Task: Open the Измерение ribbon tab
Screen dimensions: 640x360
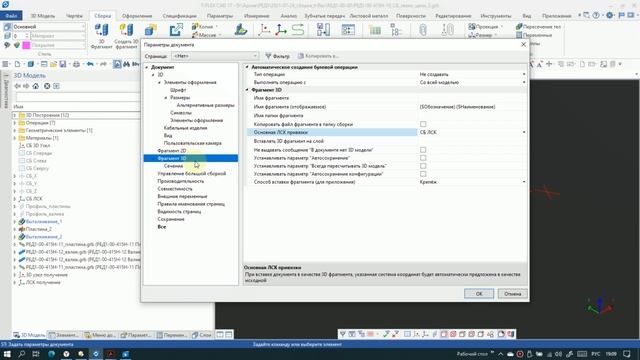Action: (x=257, y=16)
